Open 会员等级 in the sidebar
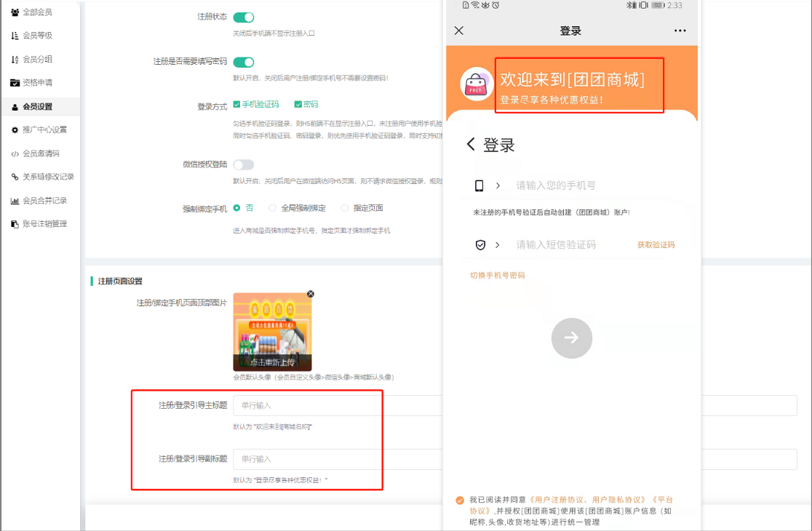812x531 pixels. [x=36, y=36]
